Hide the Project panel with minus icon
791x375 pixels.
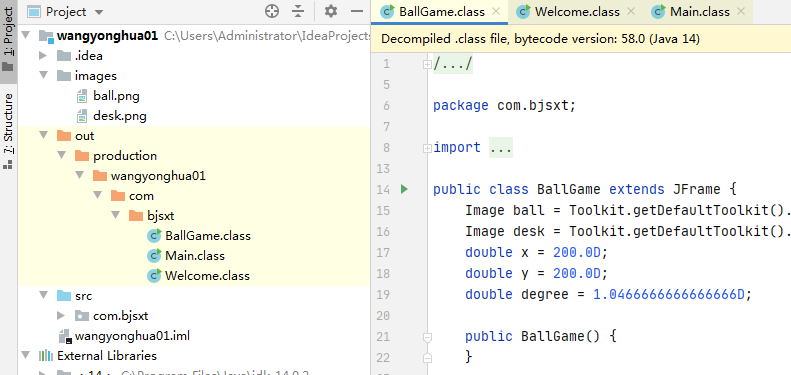point(357,11)
